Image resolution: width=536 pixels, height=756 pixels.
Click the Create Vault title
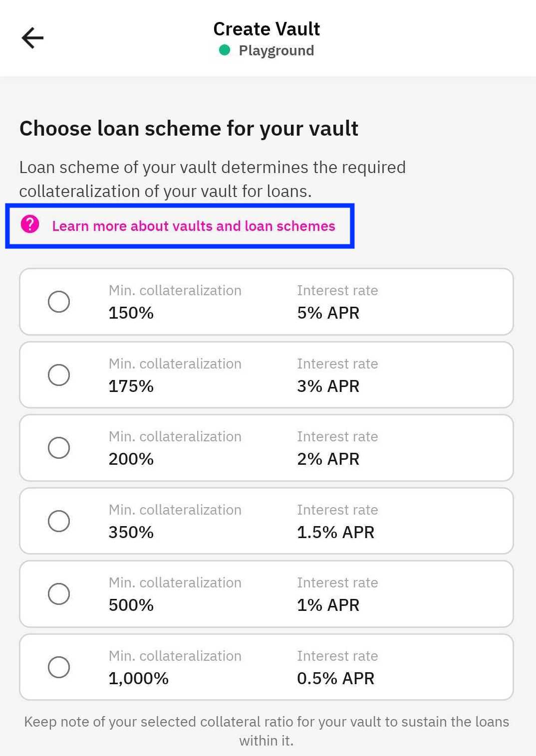[267, 29]
